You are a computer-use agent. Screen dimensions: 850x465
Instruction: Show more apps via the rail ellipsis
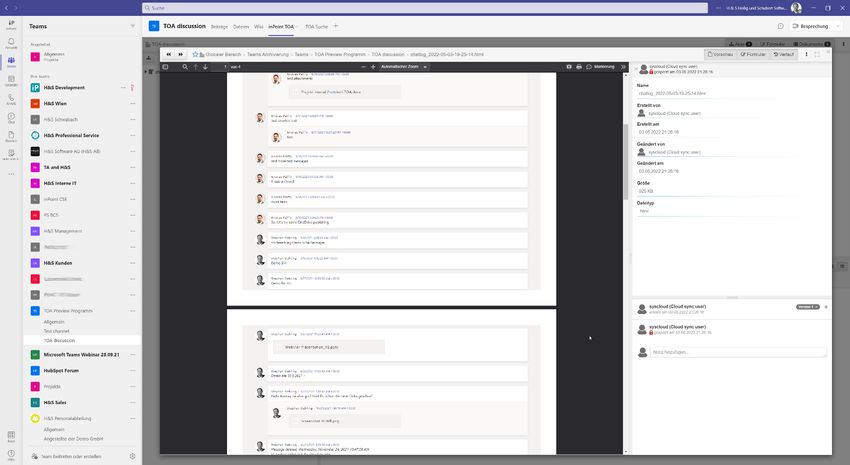(x=11, y=174)
